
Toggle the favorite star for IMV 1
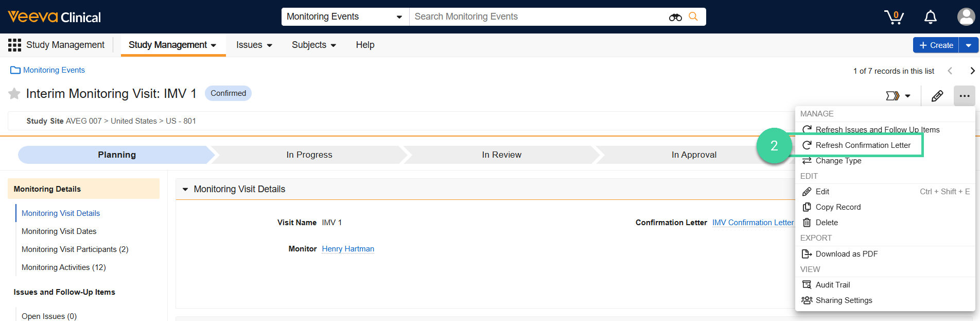(x=14, y=94)
